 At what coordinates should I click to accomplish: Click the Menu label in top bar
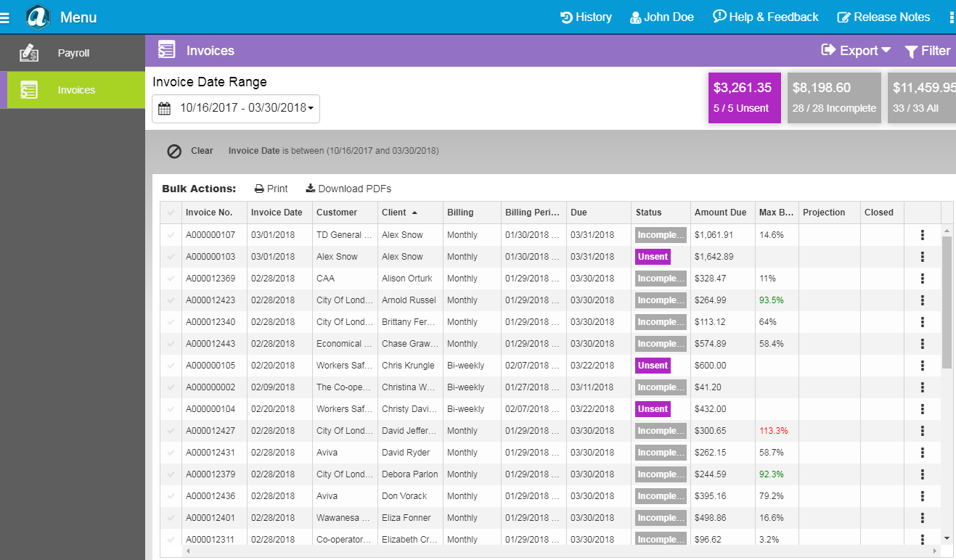pos(78,17)
